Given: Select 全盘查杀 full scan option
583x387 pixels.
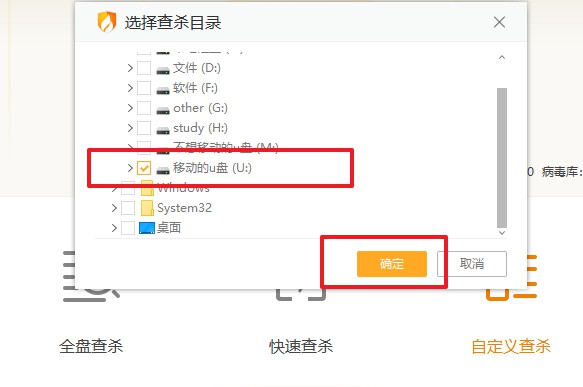Looking at the screenshot, I should pyautogui.click(x=91, y=346).
